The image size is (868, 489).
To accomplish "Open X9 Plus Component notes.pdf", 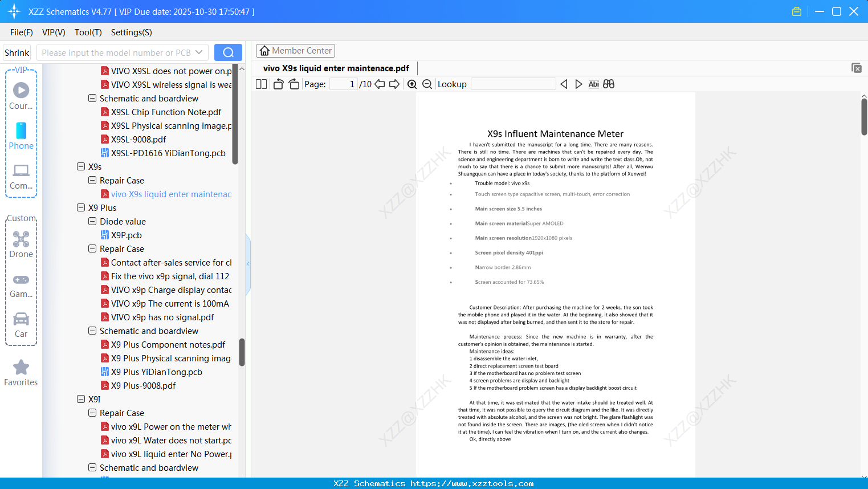I will 163,345.
